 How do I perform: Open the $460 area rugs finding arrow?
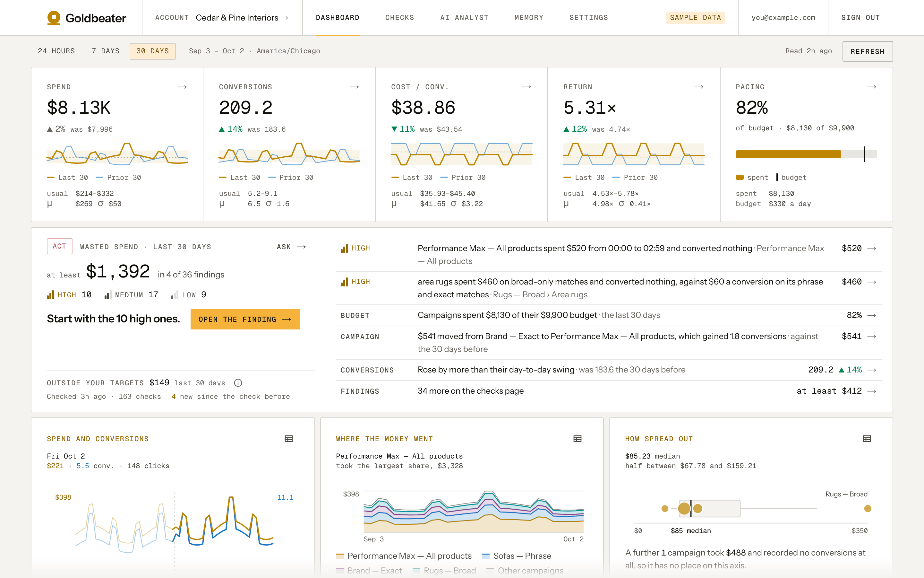coord(872,282)
